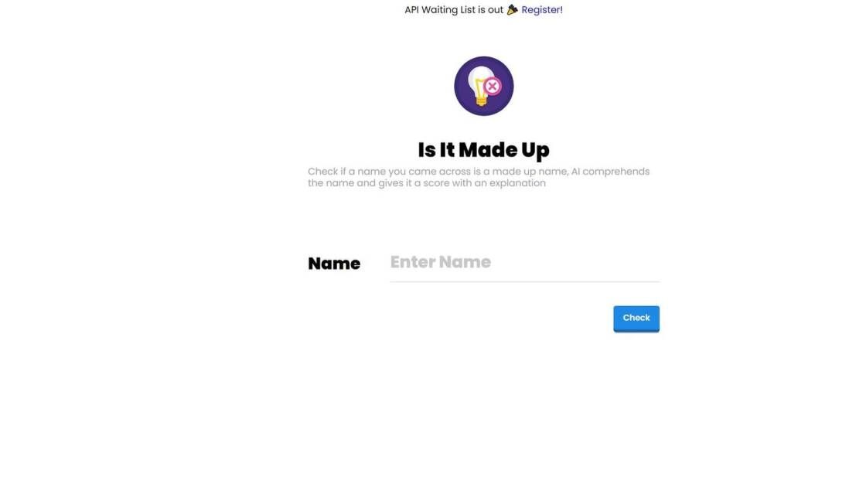Click the lightbulb logo icon
The height and width of the screenshot is (504, 866).
pyautogui.click(x=484, y=86)
